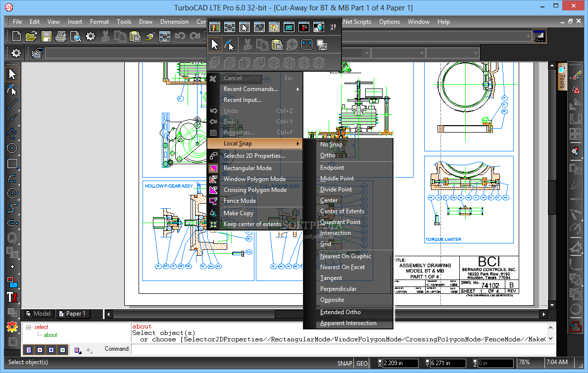Open the Dimension menu
Image resolution: width=588 pixels, height=373 pixels.
click(x=174, y=22)
